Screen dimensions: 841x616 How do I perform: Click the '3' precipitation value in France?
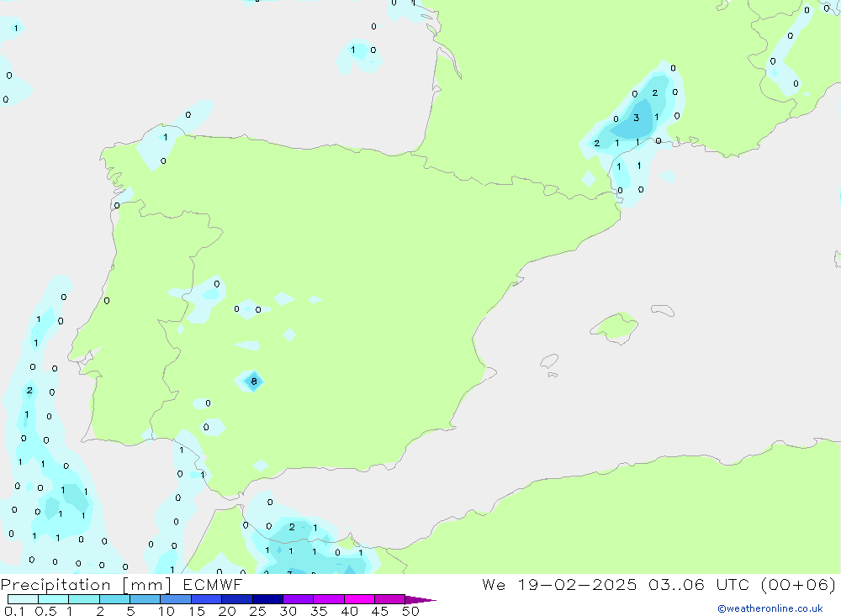pos(636,118)
